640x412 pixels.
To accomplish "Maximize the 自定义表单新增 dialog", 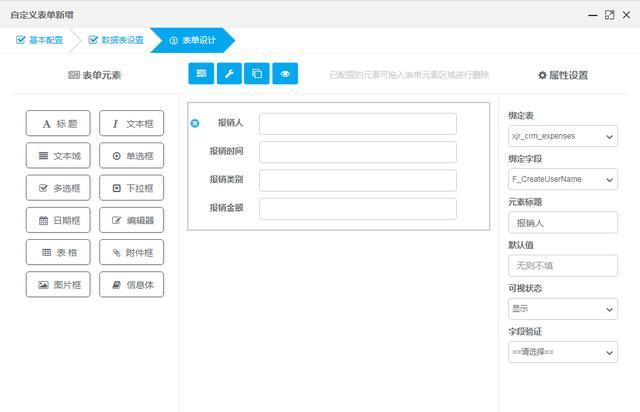I will click(x=609, y=15).
